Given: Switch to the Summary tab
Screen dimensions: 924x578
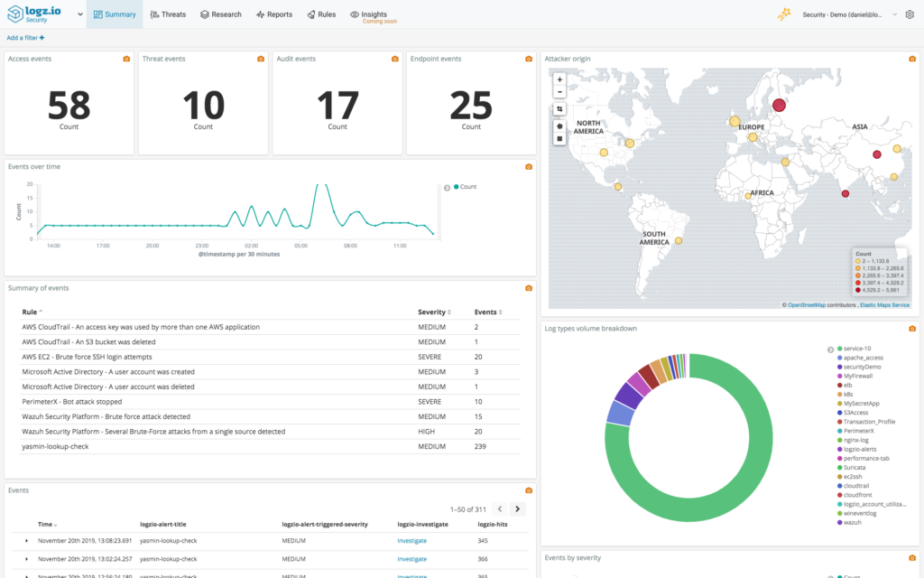Looking at the screenshot, I should [x=115, y=14].
